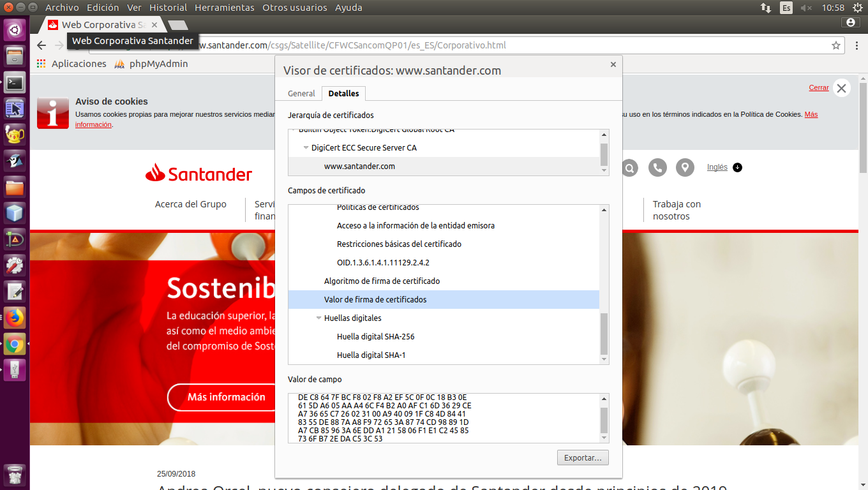Select the Detalles tab
868x490 pixels.
tap(343, 93)
